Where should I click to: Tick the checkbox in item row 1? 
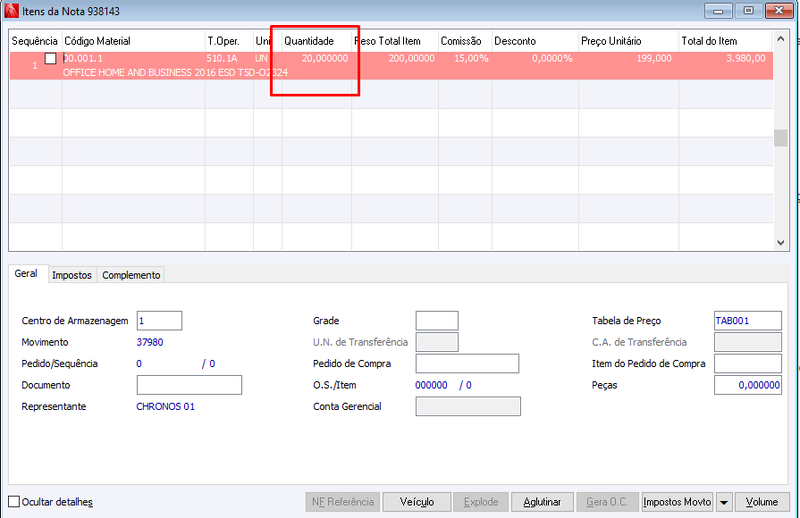51,58
